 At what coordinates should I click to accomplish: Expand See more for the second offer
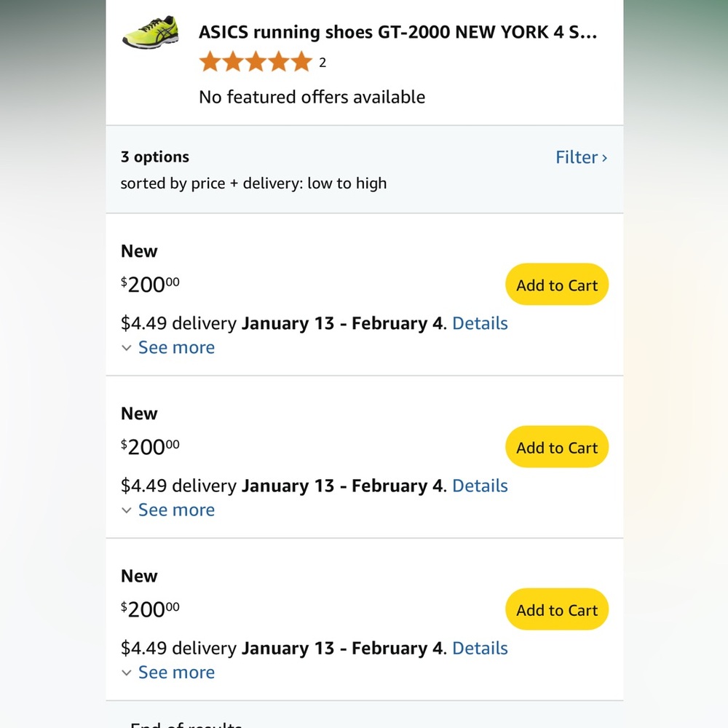(176, 510)
